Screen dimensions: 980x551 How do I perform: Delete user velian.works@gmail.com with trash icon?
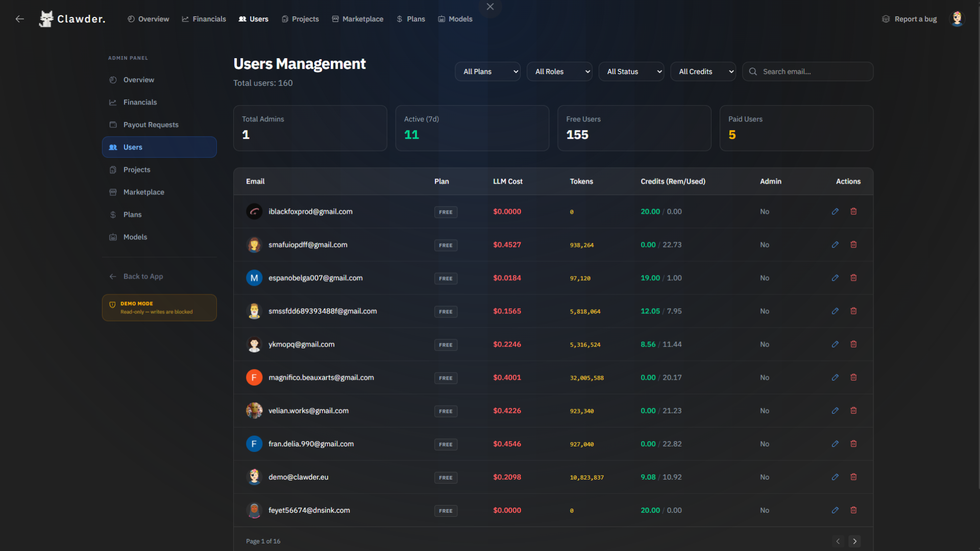click(x=853, y=410)
